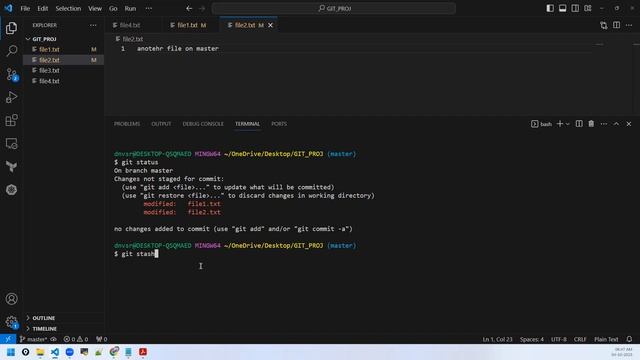Open terminal panel more actions ellipsis

click(604, 124)
